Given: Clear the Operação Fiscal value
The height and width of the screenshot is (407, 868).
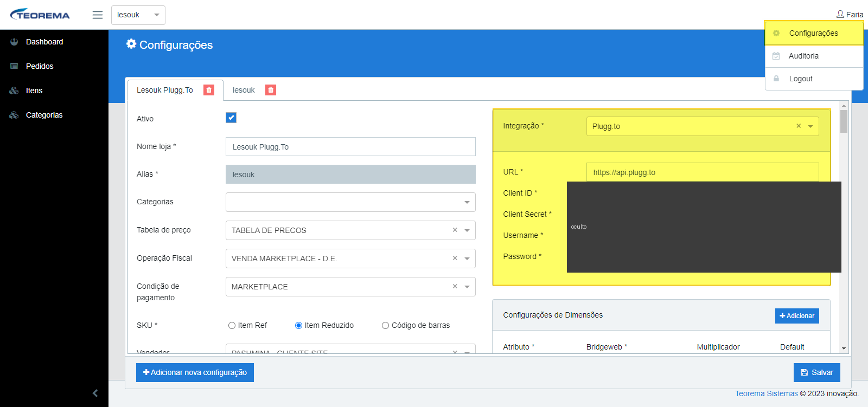Looking at the screenshot, I should [x=455, y=258].
